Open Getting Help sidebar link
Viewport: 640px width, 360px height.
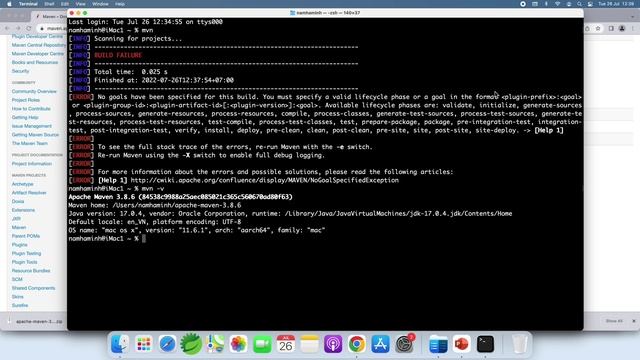[25, 117]
